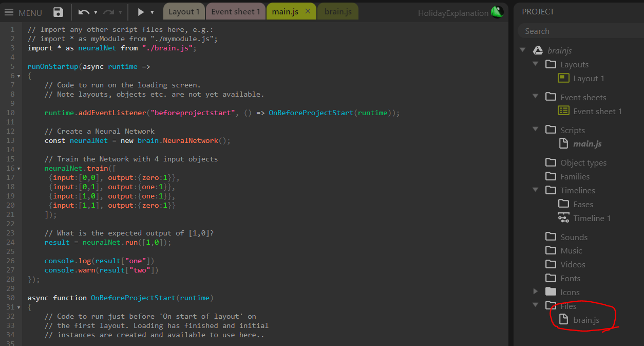Click the Object types folder icon
The image size is (644, 346).
551,162
